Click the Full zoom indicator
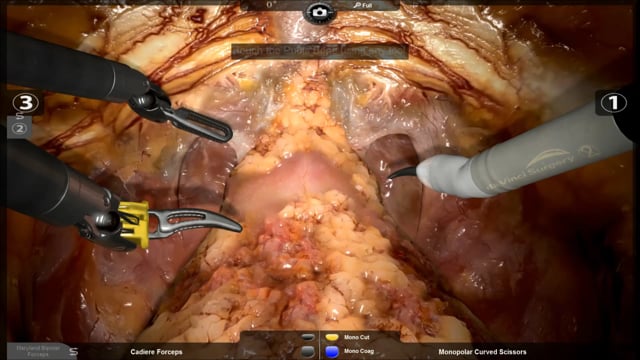The height and width of the screenshot is (360, 640). [x=363, y=5]
